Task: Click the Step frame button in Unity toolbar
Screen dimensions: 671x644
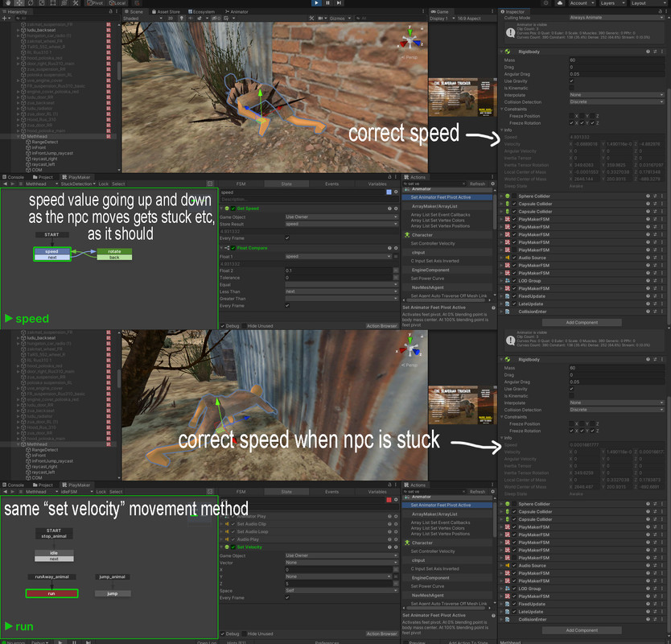Action: [339, 2]
